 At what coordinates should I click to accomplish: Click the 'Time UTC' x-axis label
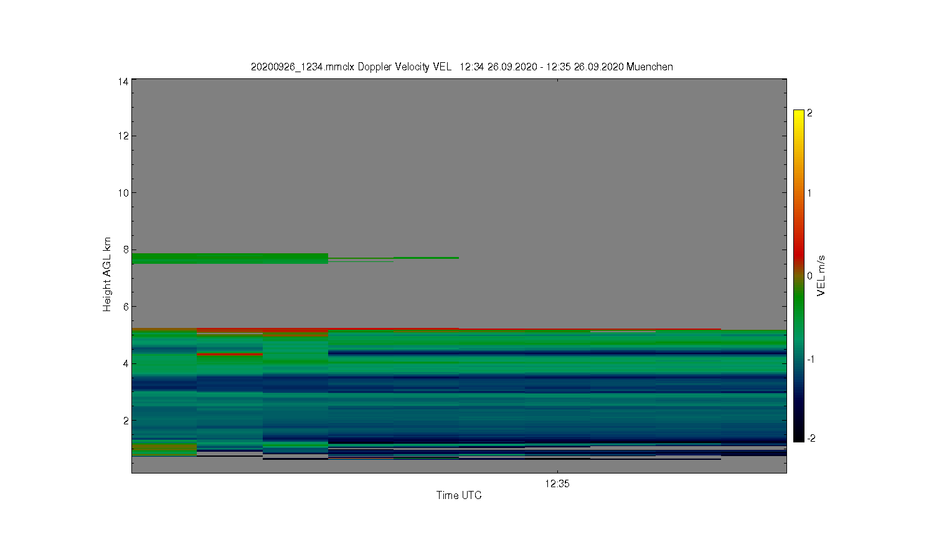pyautogui.click(x=459, y=495)
